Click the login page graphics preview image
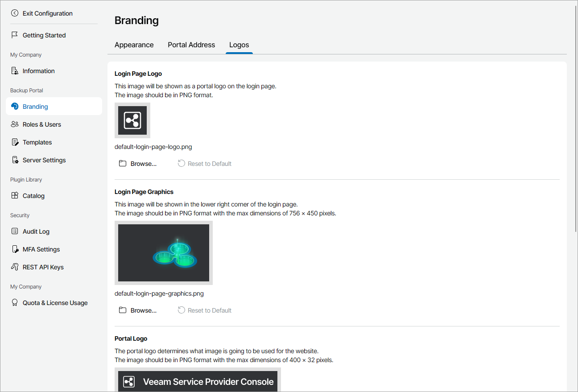This screenshot has height=392, width=578. click(x=164, y=253)
